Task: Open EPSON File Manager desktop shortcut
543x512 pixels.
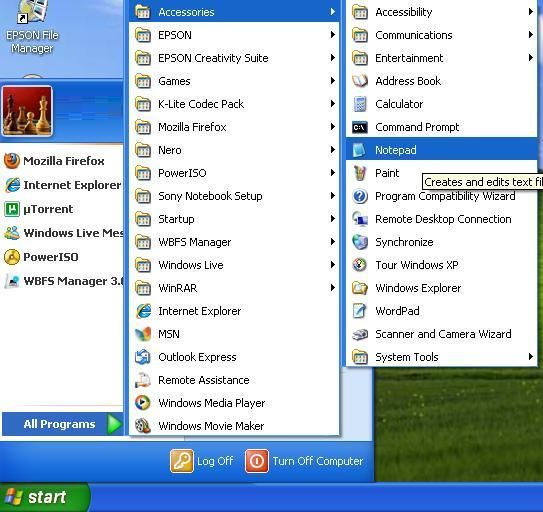Action: [32, 27]
